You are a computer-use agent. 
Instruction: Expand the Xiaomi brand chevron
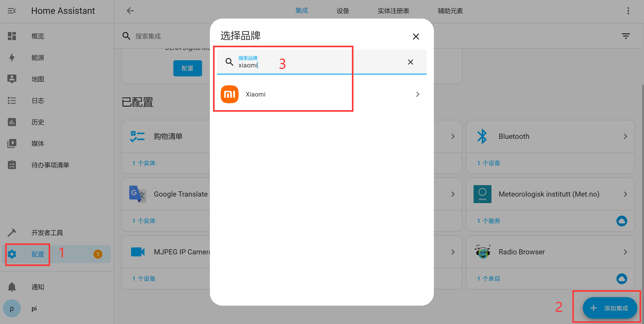tap(418, 94)
